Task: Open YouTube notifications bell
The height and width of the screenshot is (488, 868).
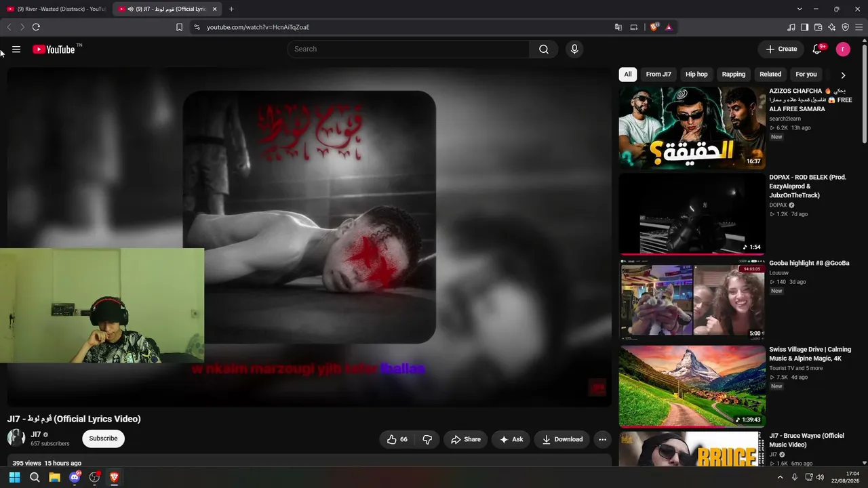Action: (x=818, y=49)
